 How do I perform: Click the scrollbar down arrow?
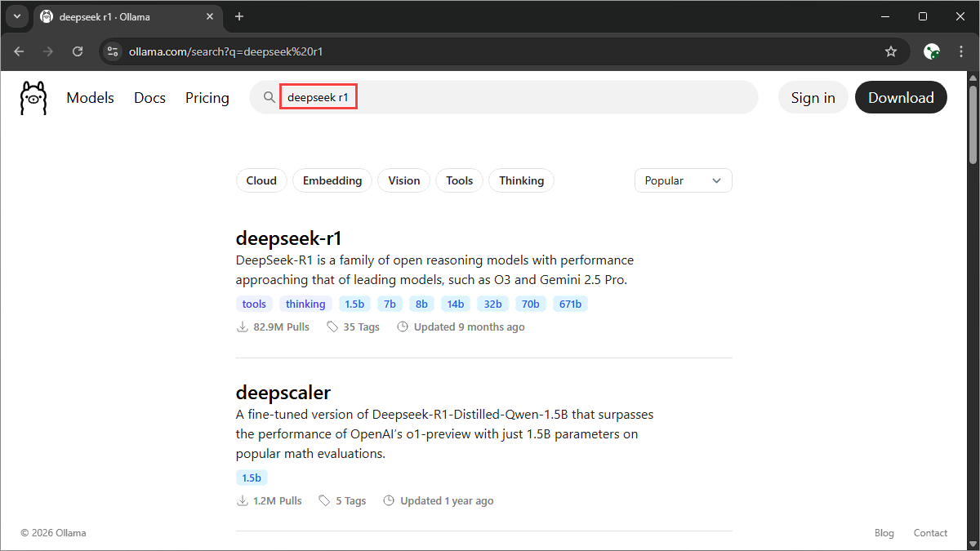973,544
